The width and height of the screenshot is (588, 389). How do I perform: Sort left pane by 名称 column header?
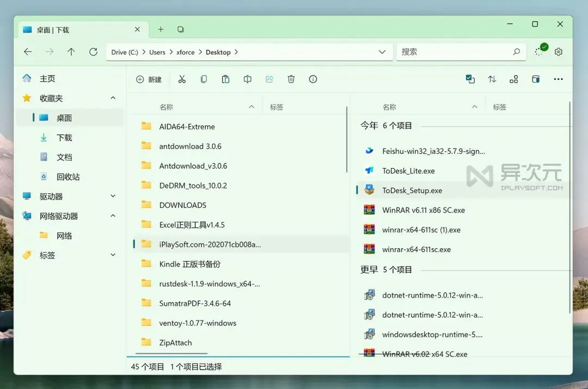tap(166, 107)
